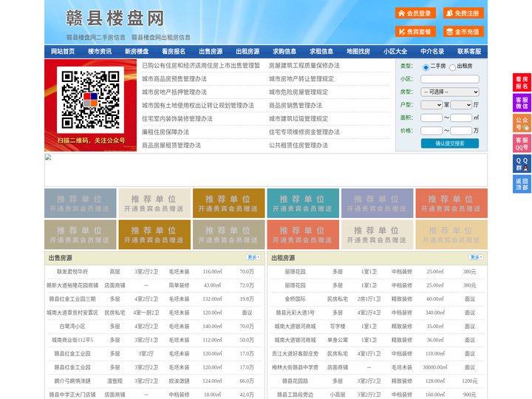Open link 商品房销售管理办法
532x399 pixels.
tap(296, 105)
